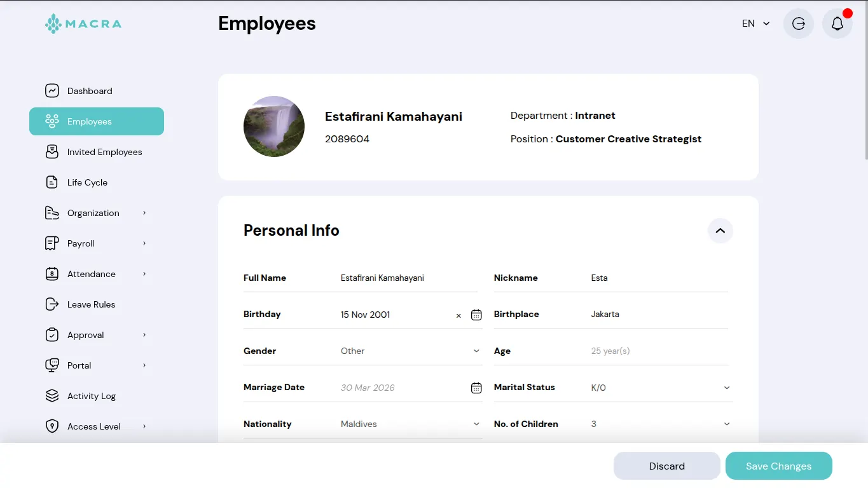Click the MACRA logo

click(x=83, y=24)
